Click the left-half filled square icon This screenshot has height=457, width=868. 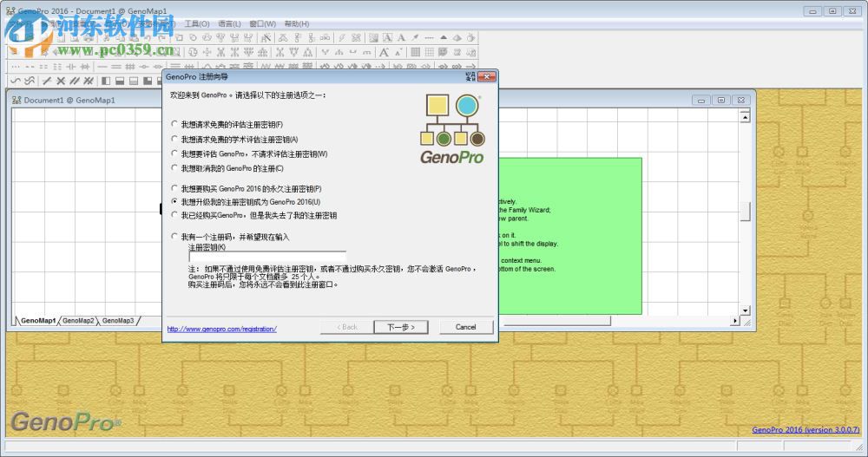(106, 81)
